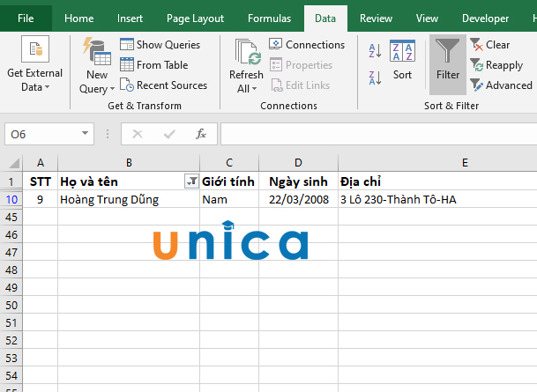The width and height of the screenshot is (537, 392).
Task: Select row 45 header
Action: coord(11,217)
